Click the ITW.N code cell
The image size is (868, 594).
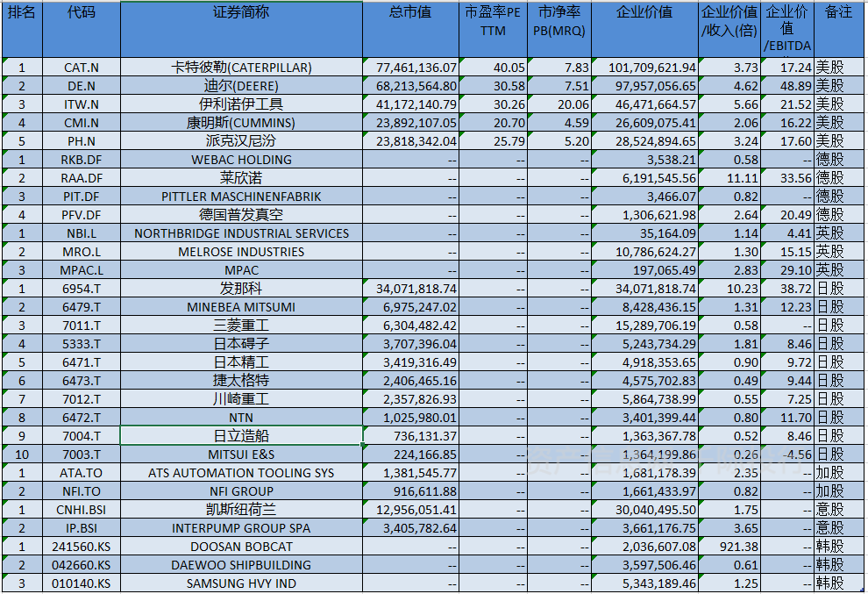pos(82,104)
